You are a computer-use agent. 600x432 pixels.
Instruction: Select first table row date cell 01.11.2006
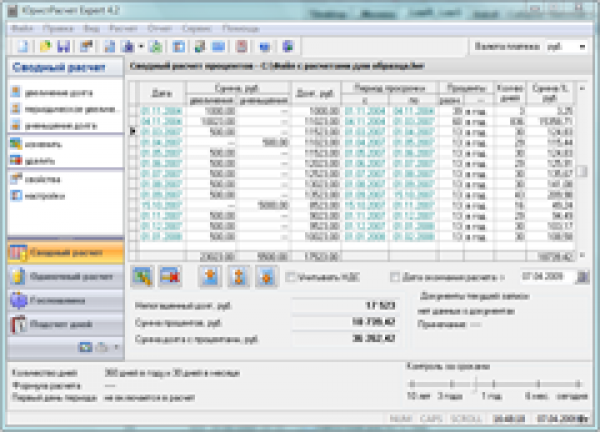pyautogui.click(x=157, y=111)
